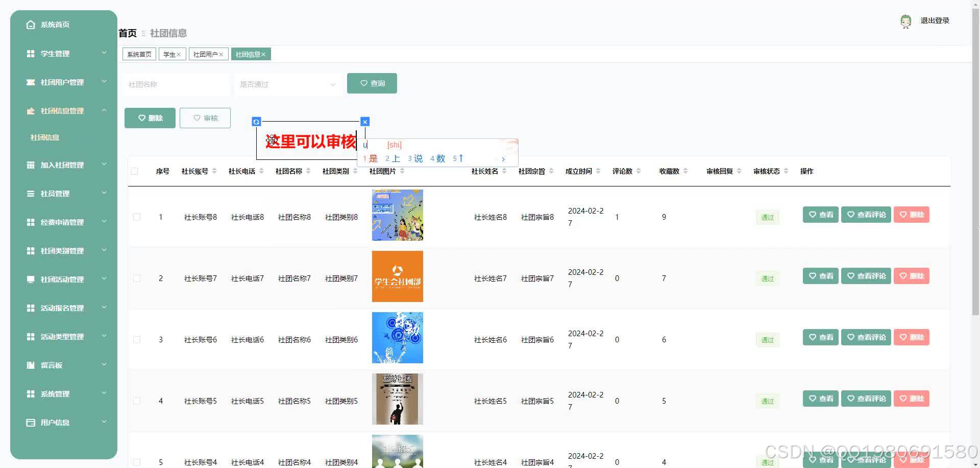Toggle the select-all checkbox in table header
Screen dimensions: 980x468
135,171
